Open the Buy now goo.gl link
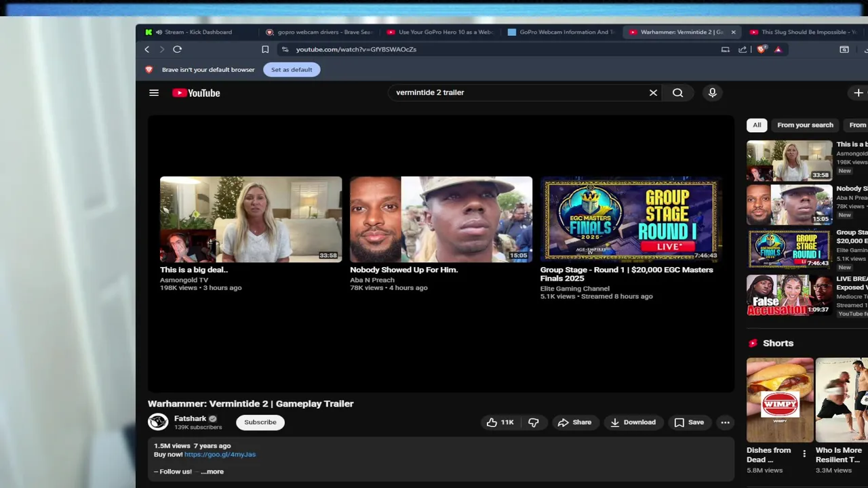This screenshot has width=868, height=488. [220, 455]
